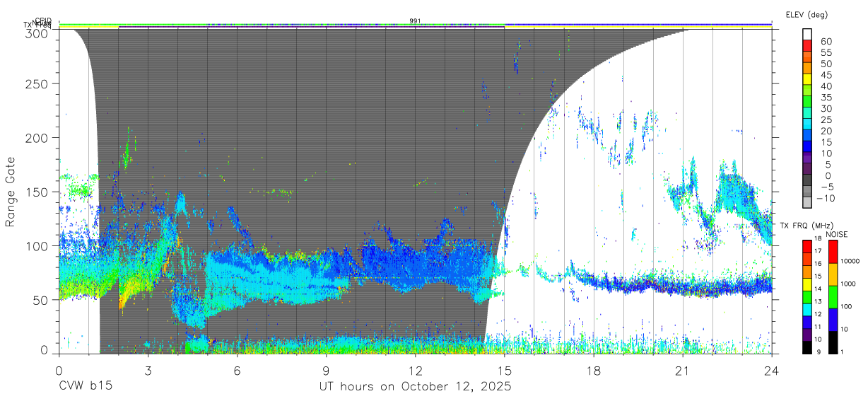Click the "9" label on TX FRQ scale
Viewport: 868px width, 401px height.
[819, 352]
